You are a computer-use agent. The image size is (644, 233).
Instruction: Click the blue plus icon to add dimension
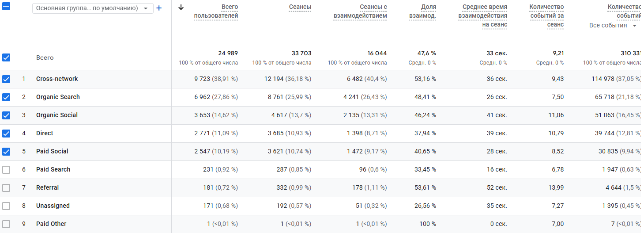coord(159,8)
